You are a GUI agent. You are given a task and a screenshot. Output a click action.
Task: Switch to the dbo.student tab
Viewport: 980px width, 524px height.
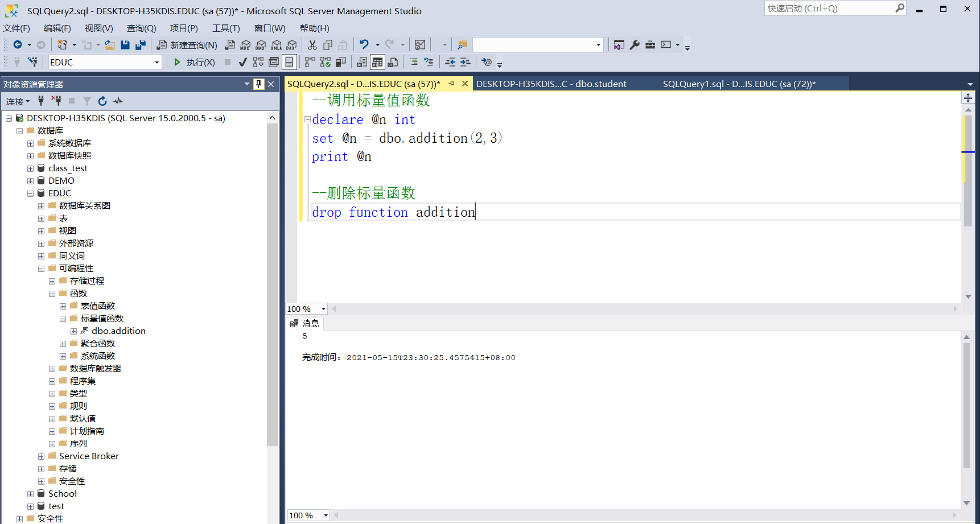coord(551,84)
